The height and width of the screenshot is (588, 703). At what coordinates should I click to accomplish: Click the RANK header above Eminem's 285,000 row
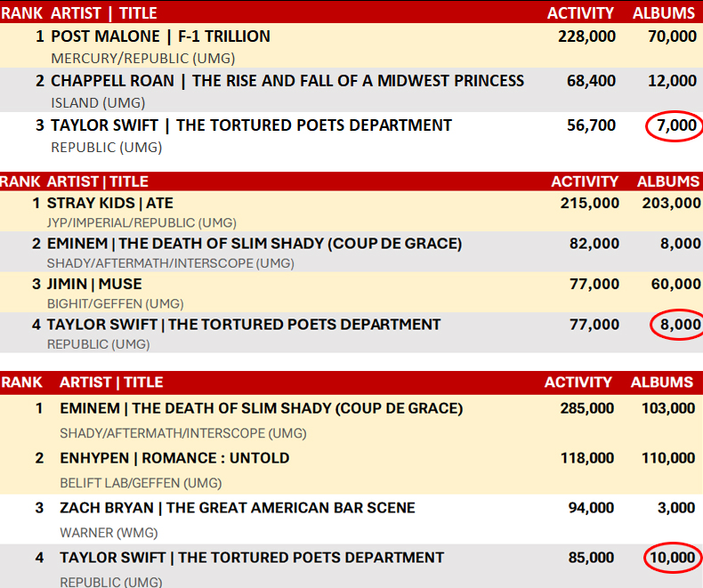(x=21, y=382)
